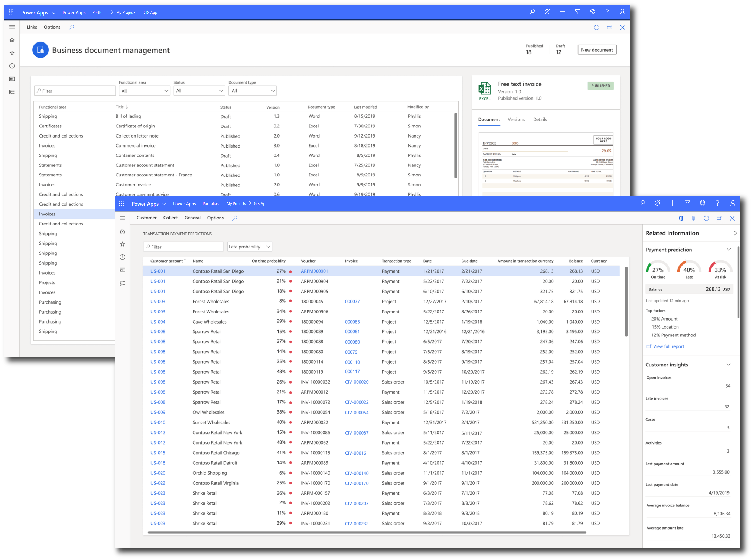Viewport: 752px width, 560px height.
Task: Switch to Versions tab
Action: [x=516, y=119]
